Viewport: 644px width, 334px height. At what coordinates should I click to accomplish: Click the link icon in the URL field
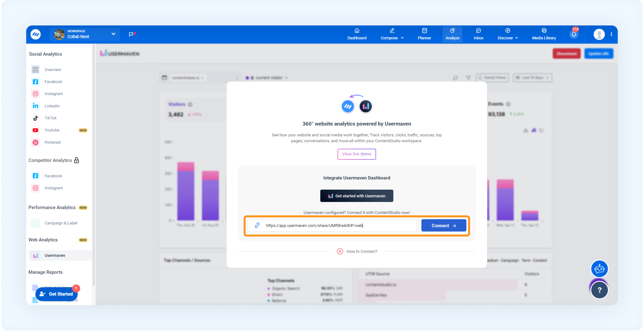coord(257,225)
